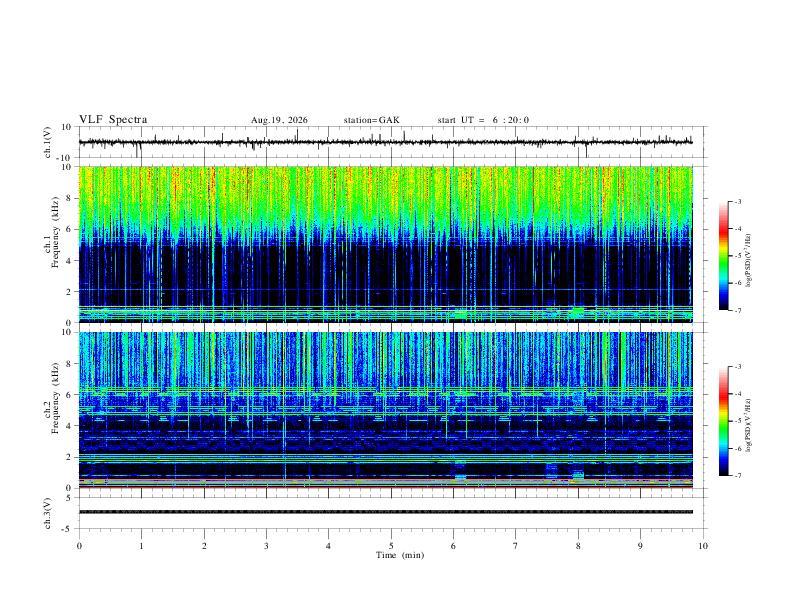Click the 5 minute tick label on time axis
792x612 pixels.
391,546
